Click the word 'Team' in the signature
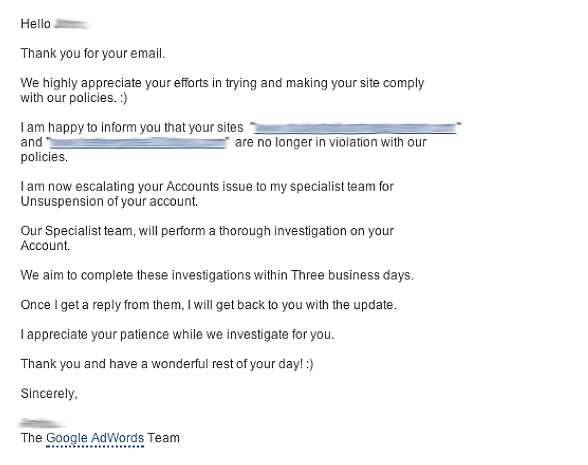The width and height of the screenshot is (588, 465). [x=164, y=438]
